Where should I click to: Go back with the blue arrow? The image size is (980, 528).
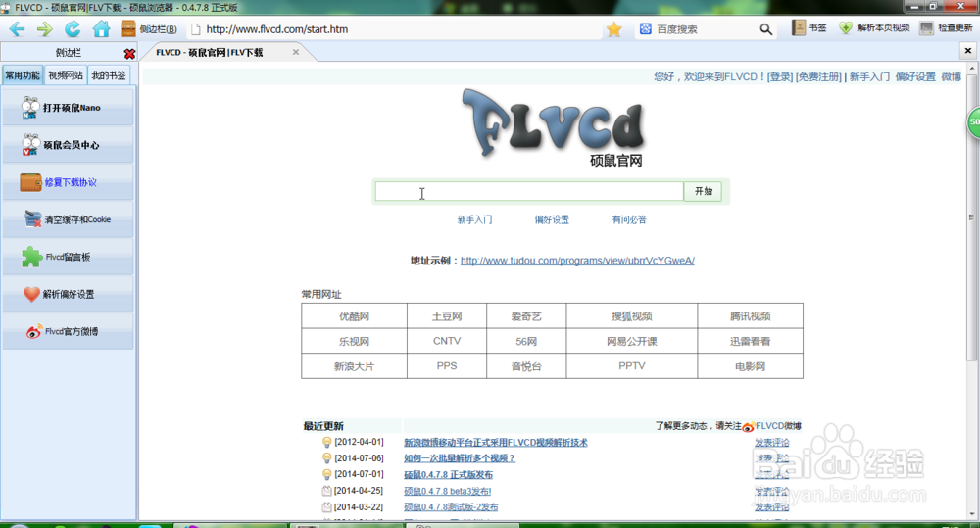pos(17,29)
